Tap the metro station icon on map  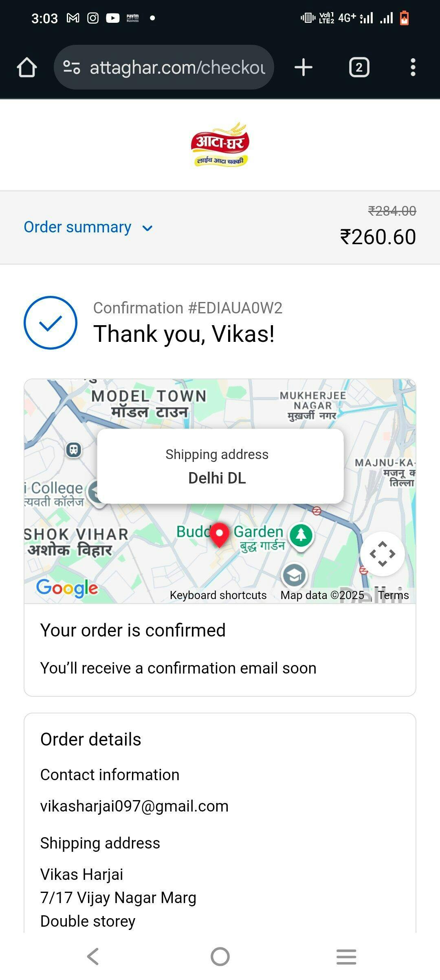(74, 450)
